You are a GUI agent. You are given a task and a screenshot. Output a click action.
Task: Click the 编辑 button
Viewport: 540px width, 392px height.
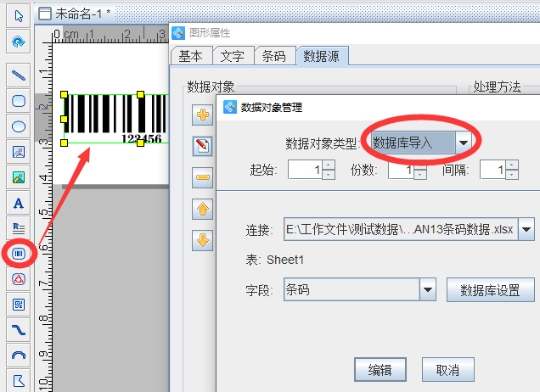(380, 370)
